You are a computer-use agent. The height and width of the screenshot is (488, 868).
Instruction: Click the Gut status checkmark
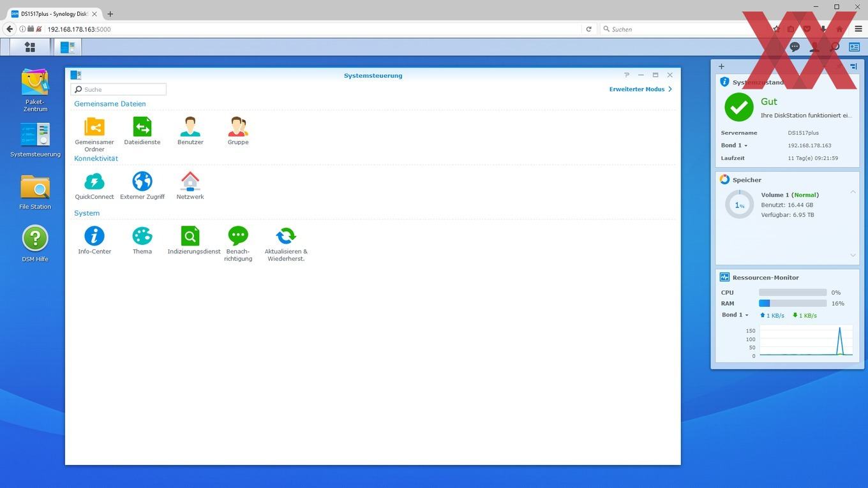[739, 107]
